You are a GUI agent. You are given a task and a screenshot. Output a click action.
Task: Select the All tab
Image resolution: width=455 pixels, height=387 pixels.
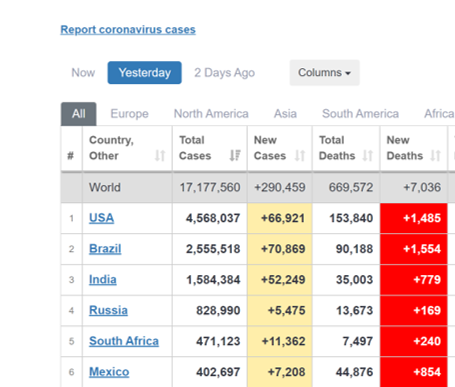[x=79, y=114]
